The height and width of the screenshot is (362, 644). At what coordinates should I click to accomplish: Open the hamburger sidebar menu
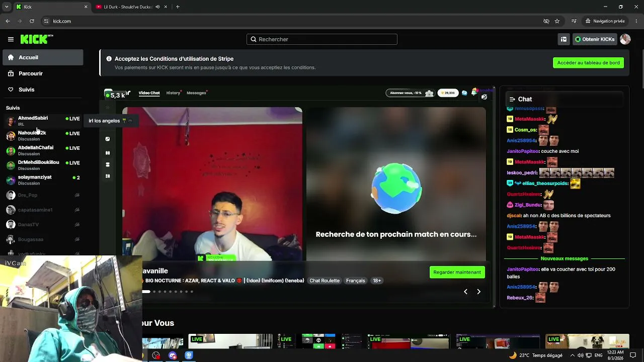tap(11, 39)
